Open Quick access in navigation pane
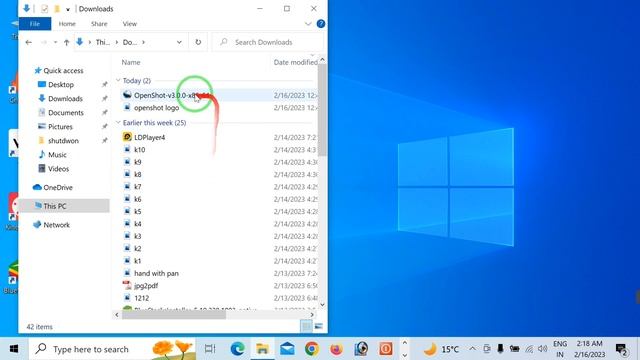This screenshot has height=360, width=640. pyautogui.click(x=63, y=71)
